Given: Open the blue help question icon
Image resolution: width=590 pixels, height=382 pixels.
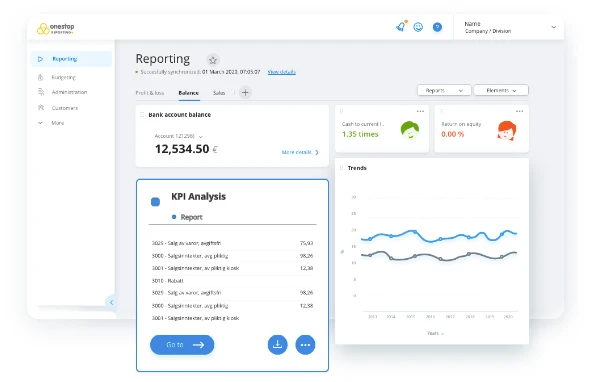Looking at the screenshot, I should (437, 27).
